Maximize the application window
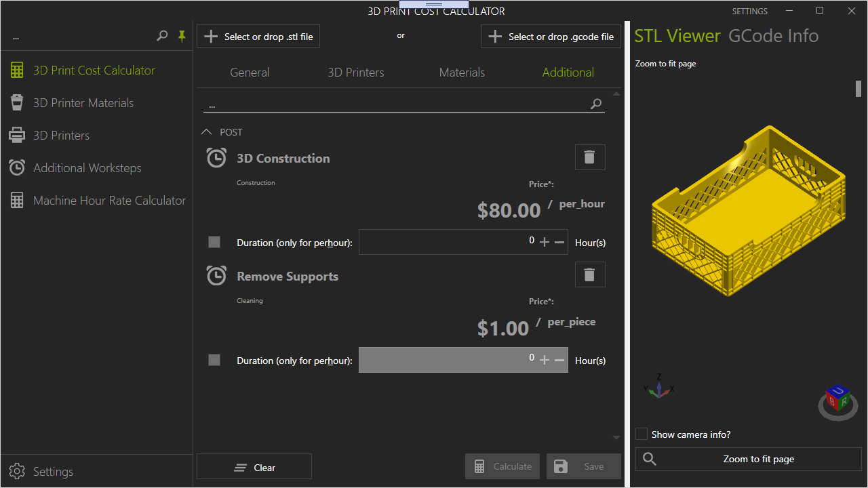This screenshot has height=488, width=868. (x=820, y=11)
